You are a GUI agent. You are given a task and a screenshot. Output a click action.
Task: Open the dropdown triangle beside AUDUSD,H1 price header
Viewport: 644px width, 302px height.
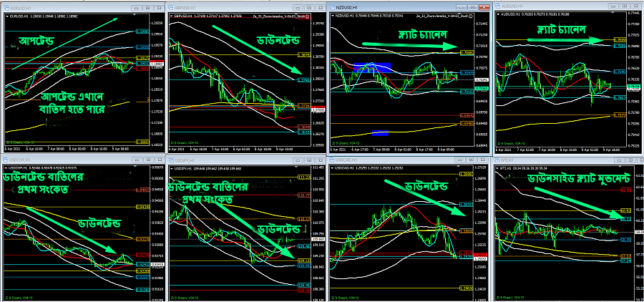point(498,14)
